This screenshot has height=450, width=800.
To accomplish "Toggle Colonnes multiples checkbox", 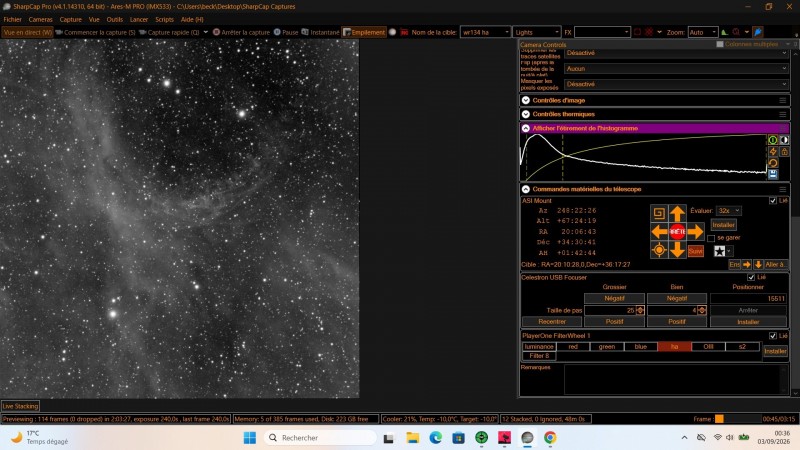I will click(x=719, y=44).
